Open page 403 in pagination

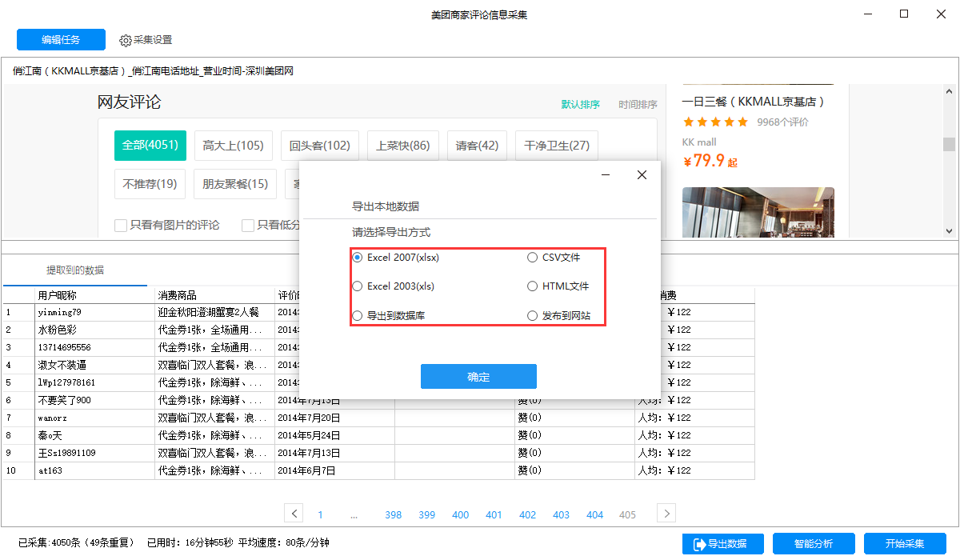tap(561, 515)
